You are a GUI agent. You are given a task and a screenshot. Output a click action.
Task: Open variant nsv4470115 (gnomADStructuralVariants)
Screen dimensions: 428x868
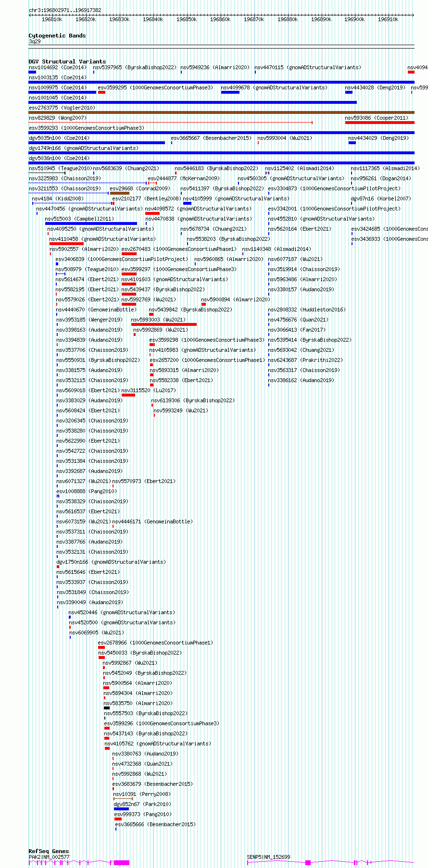pos(308,68)
